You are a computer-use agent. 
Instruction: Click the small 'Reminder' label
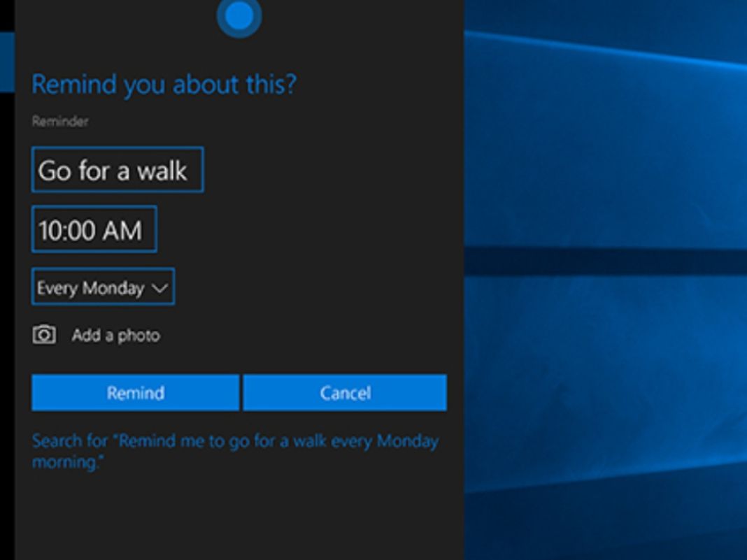pos(60,122)
